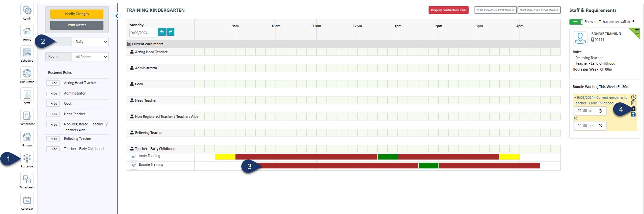Start One-Click REST Breaks

pos(496,10)
